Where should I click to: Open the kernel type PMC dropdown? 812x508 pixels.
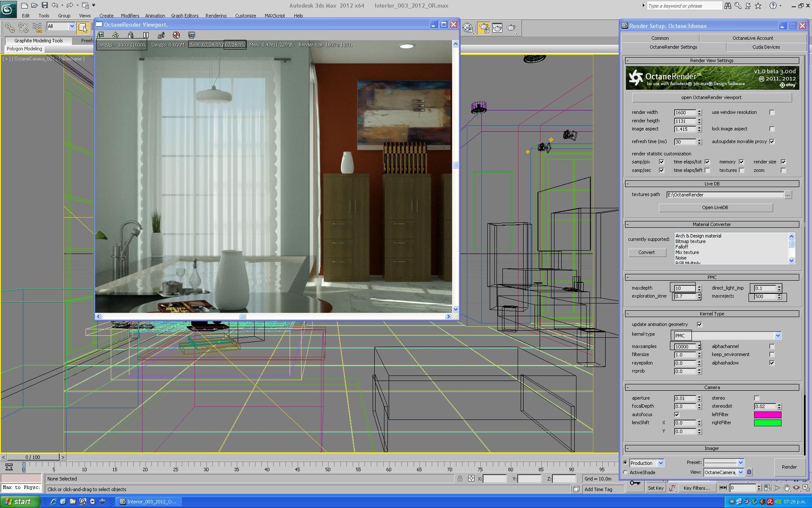click(x=777, y=336)
